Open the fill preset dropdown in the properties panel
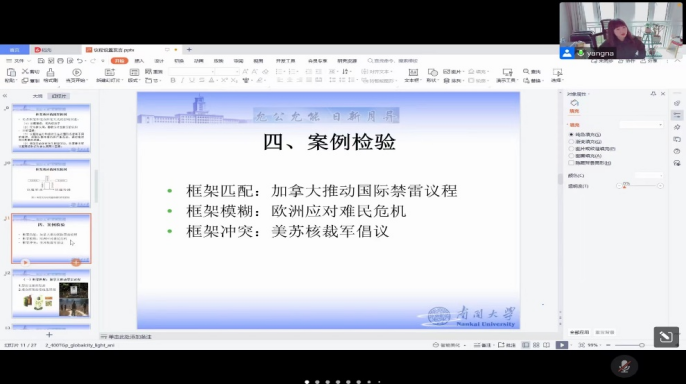The width and height of the screenshot is (686, 384). coord(641,125)
